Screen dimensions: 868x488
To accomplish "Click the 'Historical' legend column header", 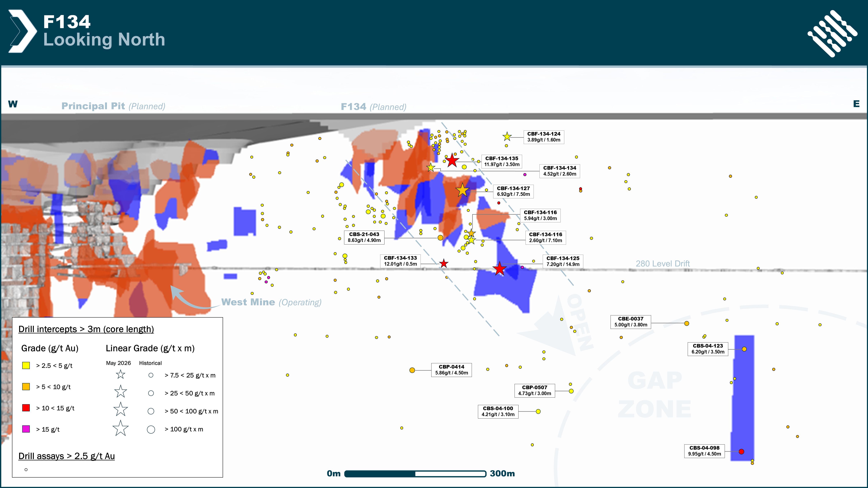I will tap(150, 363).
